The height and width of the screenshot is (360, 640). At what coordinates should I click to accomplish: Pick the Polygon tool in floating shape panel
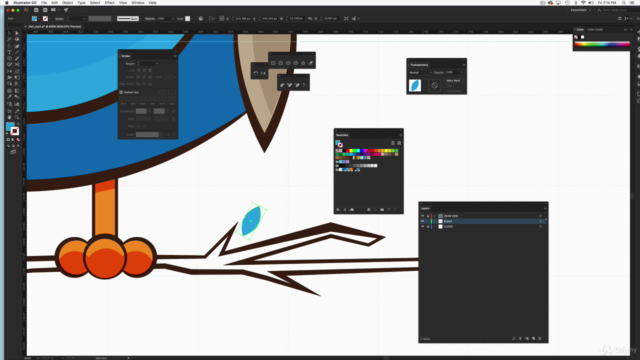pyautogui.click(x=296, y=63)
